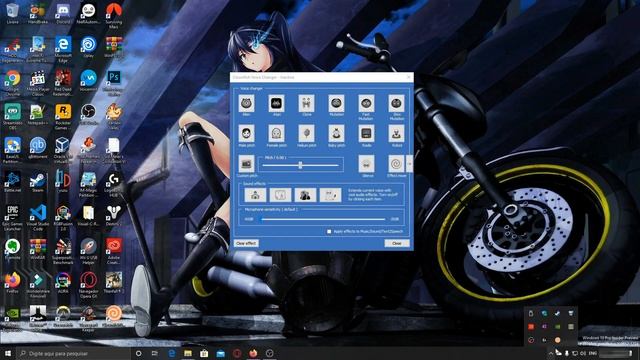This screenshot has width=640, height=360.
Task: Choose the Robot voice effect
Action: pos(396,133)
